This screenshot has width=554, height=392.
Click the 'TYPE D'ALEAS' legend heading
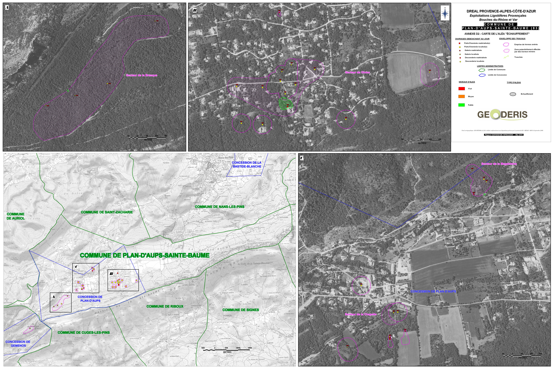pyautogui.click(x=514, y=83)
